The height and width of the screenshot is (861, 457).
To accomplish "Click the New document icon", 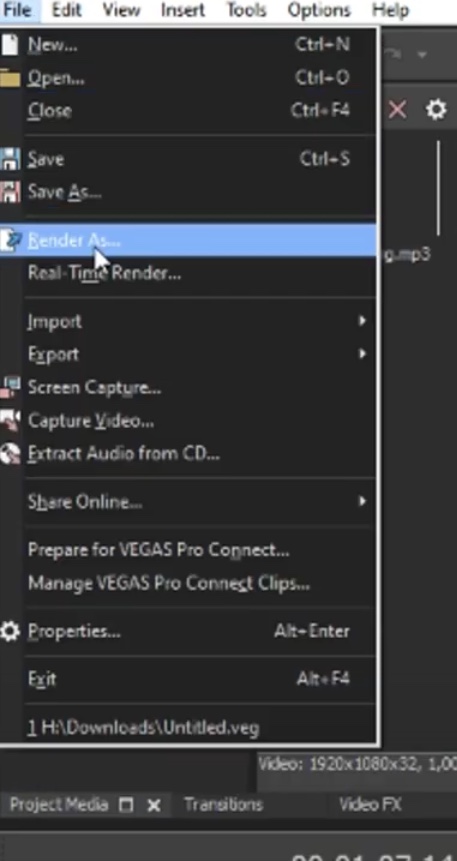I will [x=9, y=44].
